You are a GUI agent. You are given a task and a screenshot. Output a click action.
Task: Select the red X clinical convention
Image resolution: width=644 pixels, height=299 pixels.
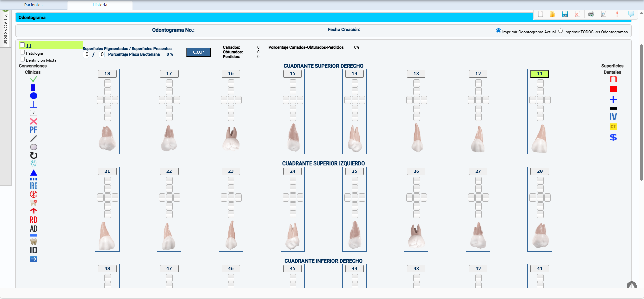(34, 121)
